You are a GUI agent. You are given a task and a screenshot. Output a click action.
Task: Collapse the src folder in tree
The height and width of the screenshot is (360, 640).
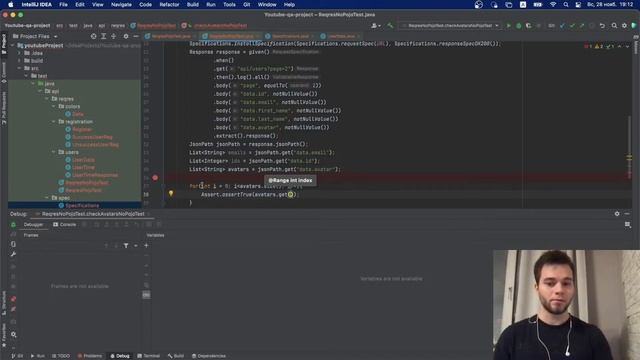pyautogui.click(x=19, y=68)
